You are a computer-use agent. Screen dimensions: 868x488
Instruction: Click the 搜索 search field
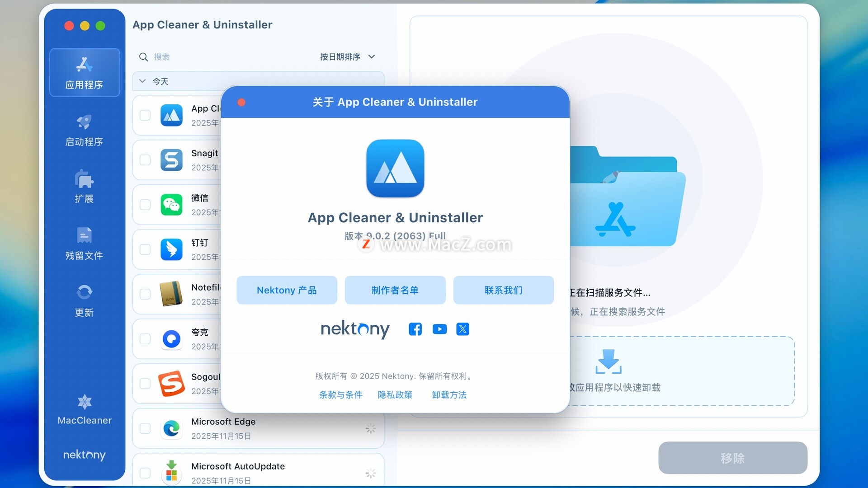pyautogui.click(x=226, y=57)
